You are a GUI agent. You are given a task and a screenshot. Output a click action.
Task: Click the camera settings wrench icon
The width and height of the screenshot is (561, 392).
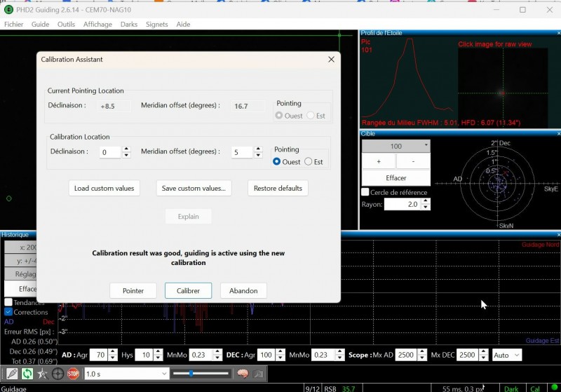(258, 374)
